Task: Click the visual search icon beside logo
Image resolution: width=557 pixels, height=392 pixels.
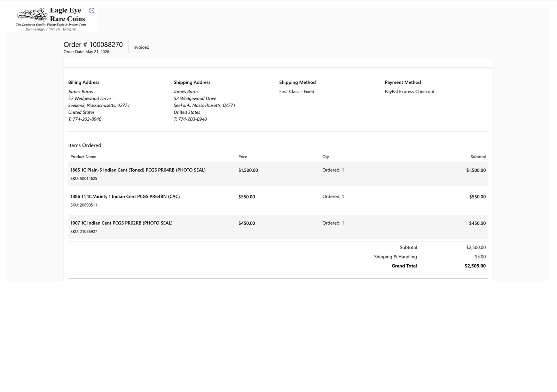Action: 92,11
